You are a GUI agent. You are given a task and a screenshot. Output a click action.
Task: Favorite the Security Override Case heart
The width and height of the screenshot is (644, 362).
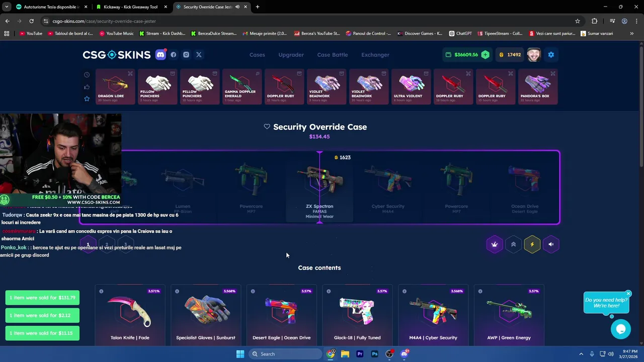[x=267, y=127]
